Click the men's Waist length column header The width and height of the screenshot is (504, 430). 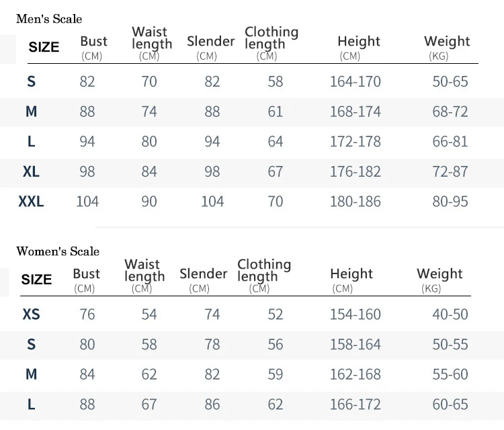[152, 43]
